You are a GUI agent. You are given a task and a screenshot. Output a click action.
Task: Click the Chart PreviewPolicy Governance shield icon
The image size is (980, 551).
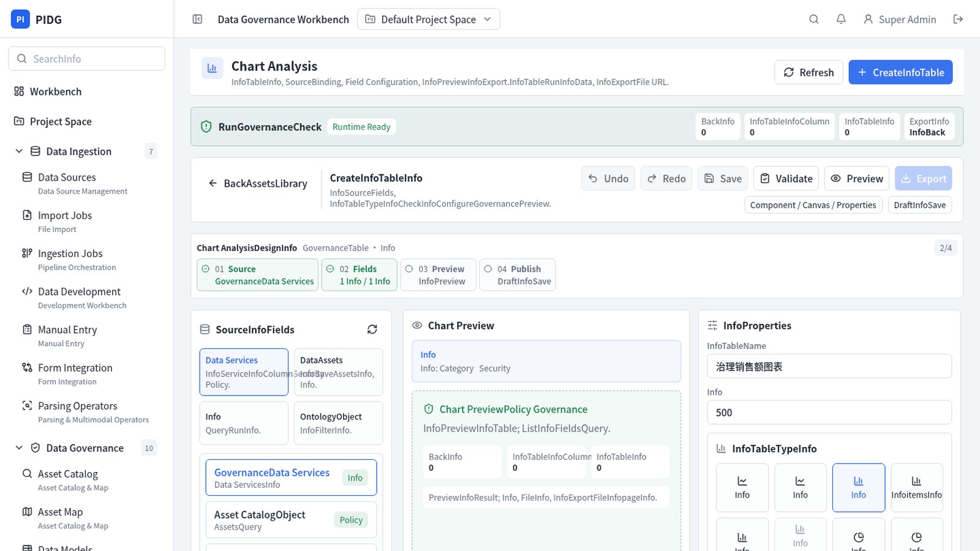(x=429, y=409)
